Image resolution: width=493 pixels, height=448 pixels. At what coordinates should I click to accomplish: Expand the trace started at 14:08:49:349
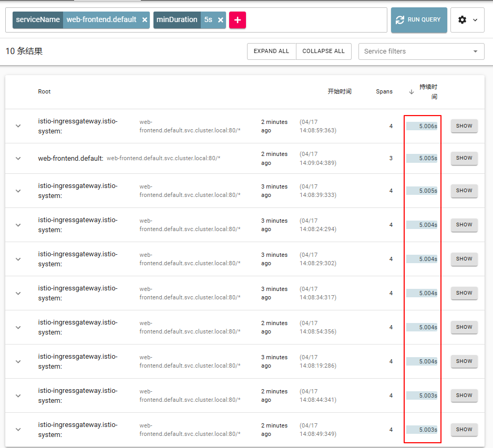point(18,430)
